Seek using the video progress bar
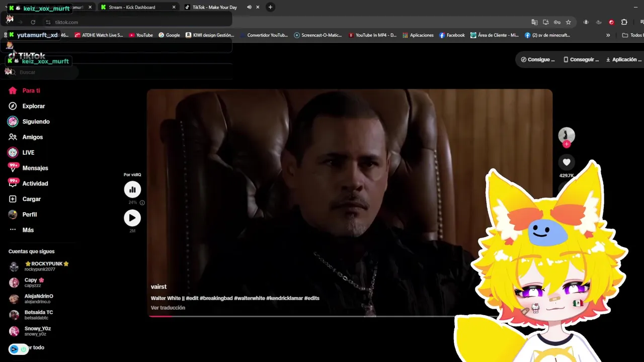Viewport: 644px width, 362px height. [x=349, y=316]
